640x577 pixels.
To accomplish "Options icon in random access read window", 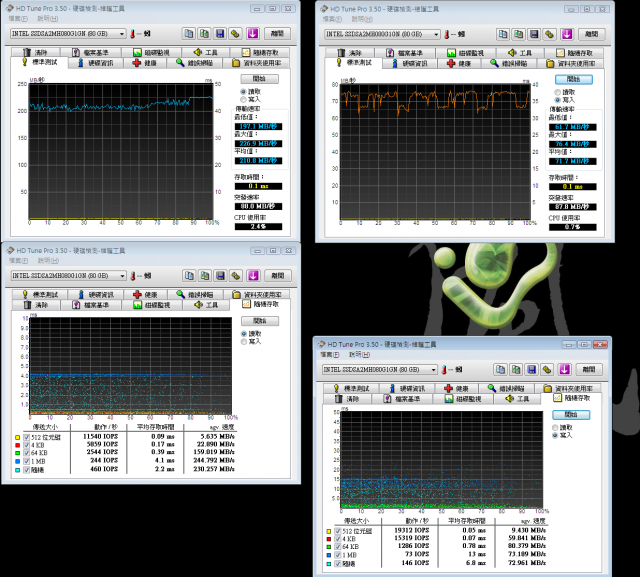I will pyautogui.click(x=236, y=276).
